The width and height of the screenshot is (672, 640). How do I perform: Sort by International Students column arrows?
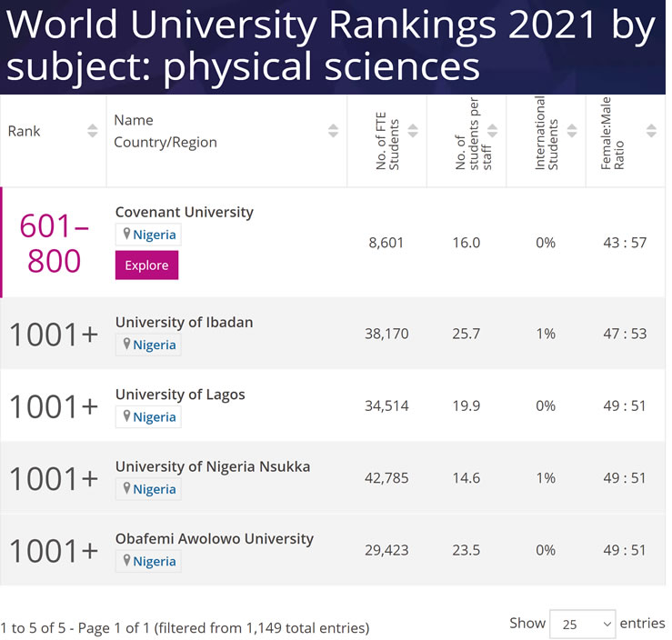click(x=572, y=131)
